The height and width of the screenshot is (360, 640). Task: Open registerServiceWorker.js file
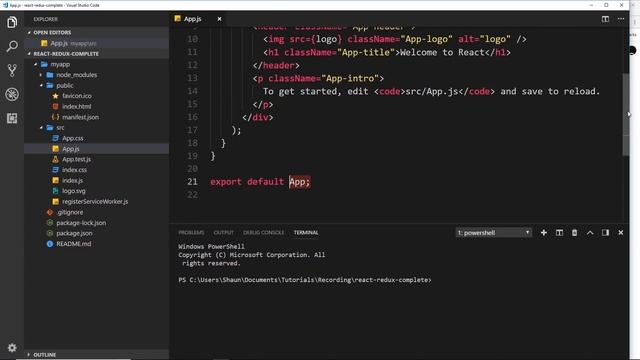tap(95, 202)
